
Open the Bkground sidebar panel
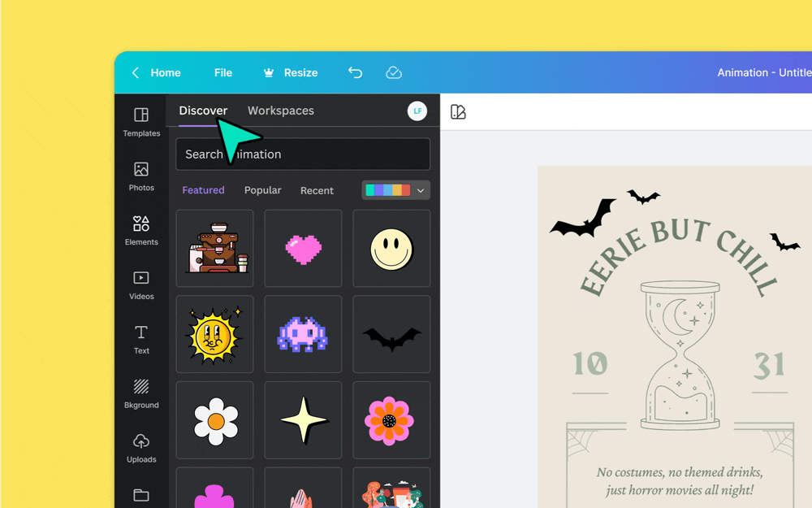click(x=141, y=394)
